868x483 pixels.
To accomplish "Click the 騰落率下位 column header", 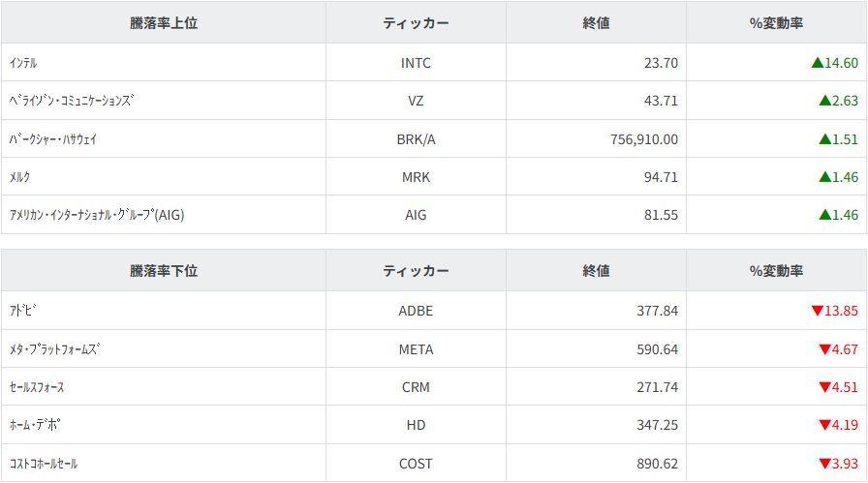I will [164, 271].
